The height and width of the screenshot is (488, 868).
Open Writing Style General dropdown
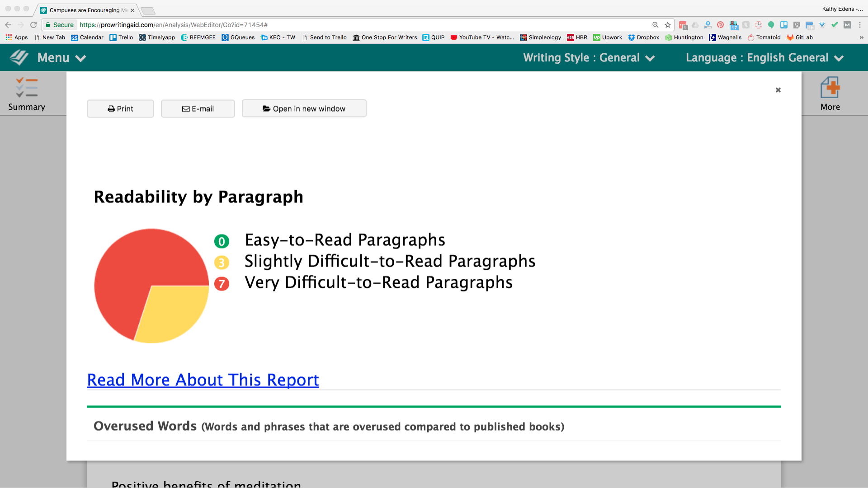tap(589, 58)
